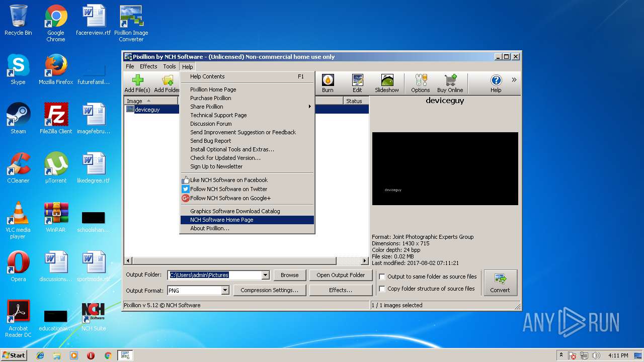The image size is (644, 362).
Task: Enable Output to same folder as source files
Action: coord(382,277)
